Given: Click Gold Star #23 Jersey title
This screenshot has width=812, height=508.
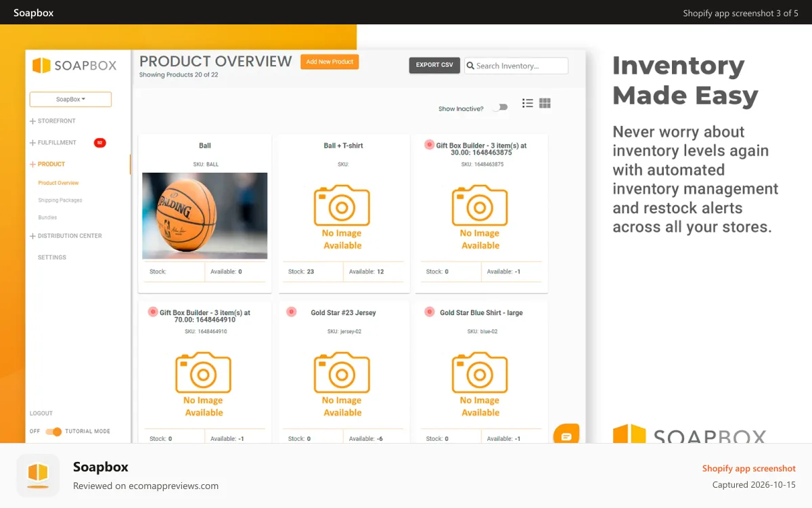Looking at the screenshot, I should (x=343, y=313).
